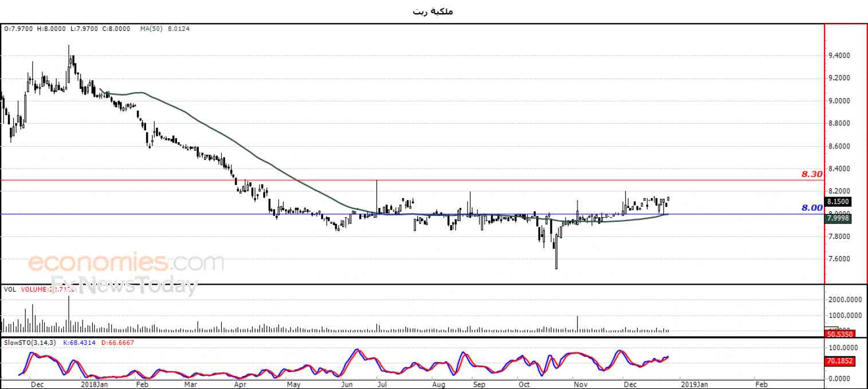Click the VOL panel label
This screenshot has width=868, height=389.
click(x=10, y=289)
